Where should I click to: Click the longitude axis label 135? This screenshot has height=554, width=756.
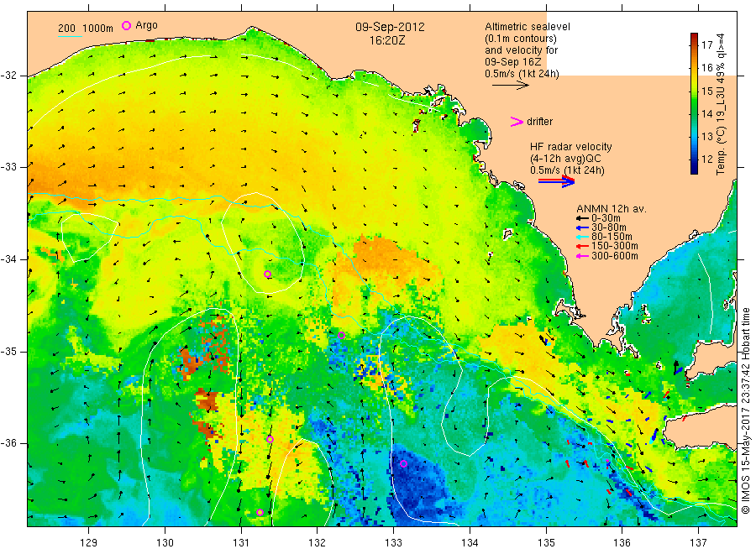pos(546,543)
